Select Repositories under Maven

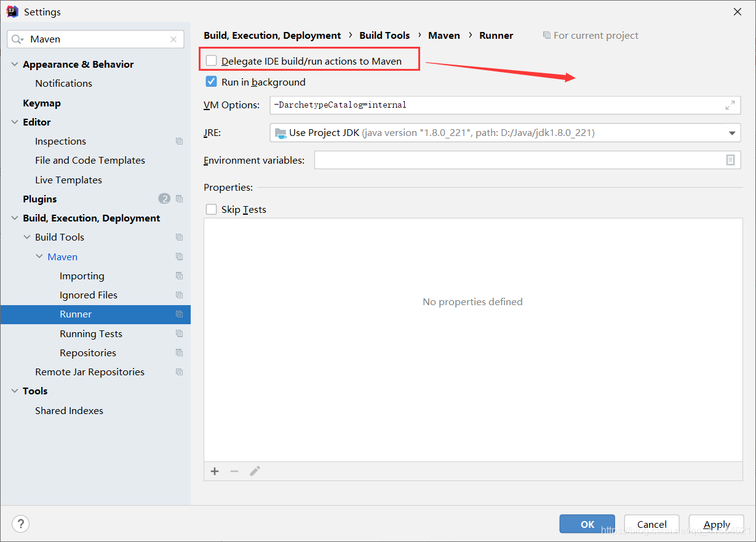pyautogui.click(x=88, y=353)
